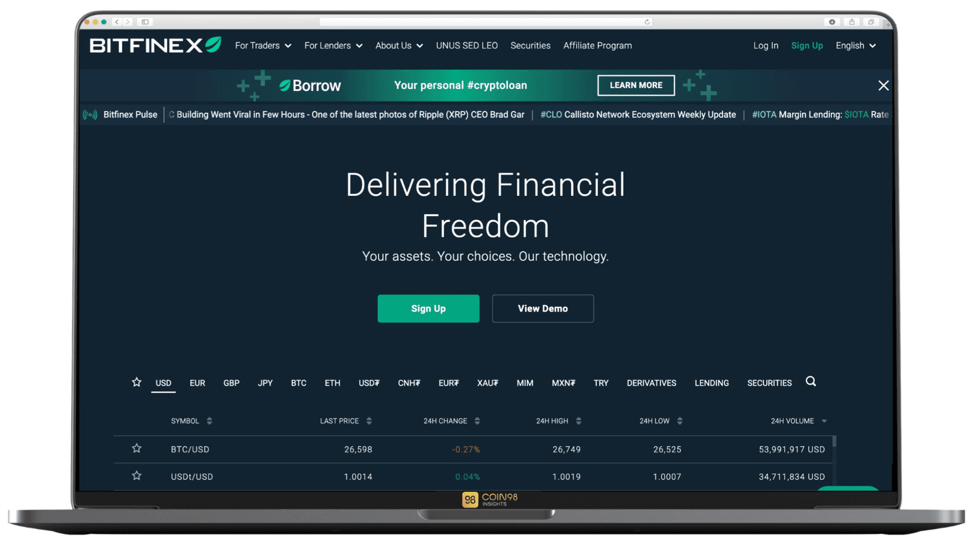
Task: Click the browser share icon
Action: tap(851, 22)
